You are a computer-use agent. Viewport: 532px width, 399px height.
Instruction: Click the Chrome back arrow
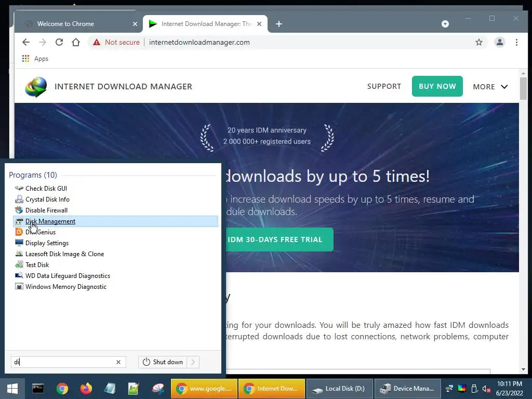(26, 42)
